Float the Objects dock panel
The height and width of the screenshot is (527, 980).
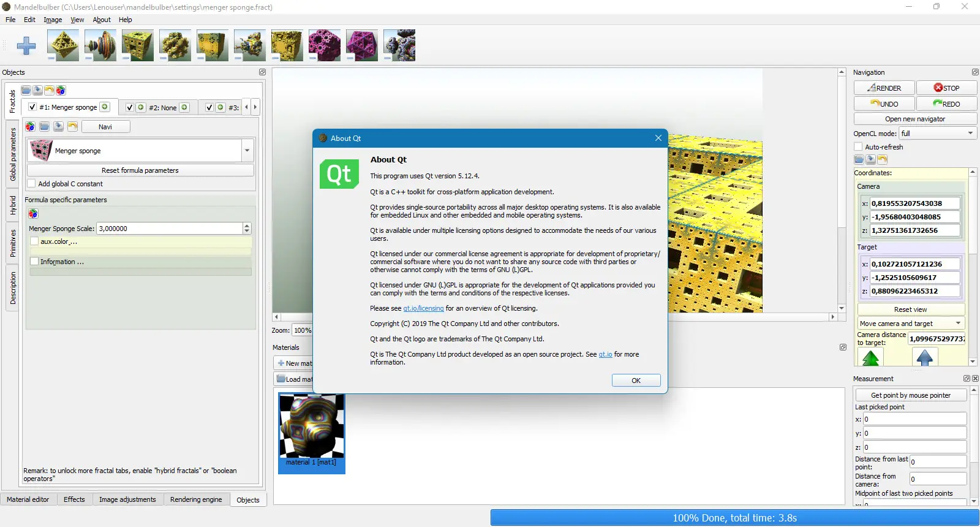(262, 72)
